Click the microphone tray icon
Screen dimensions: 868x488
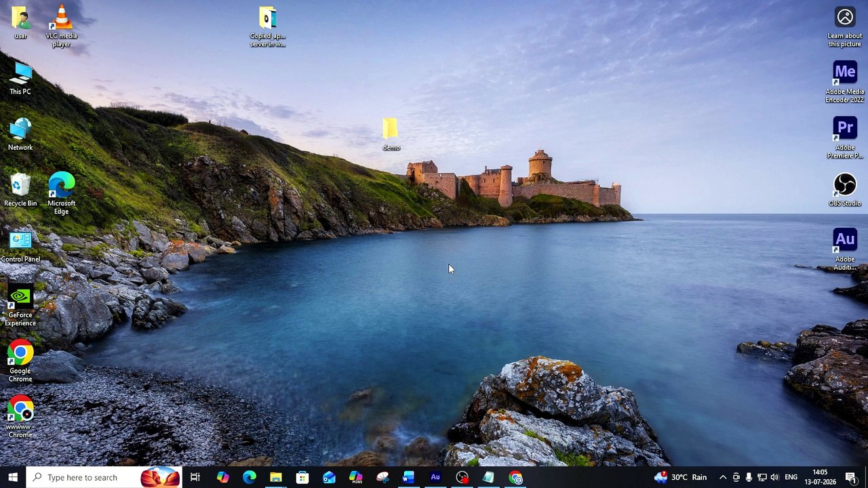pos(749,477)
